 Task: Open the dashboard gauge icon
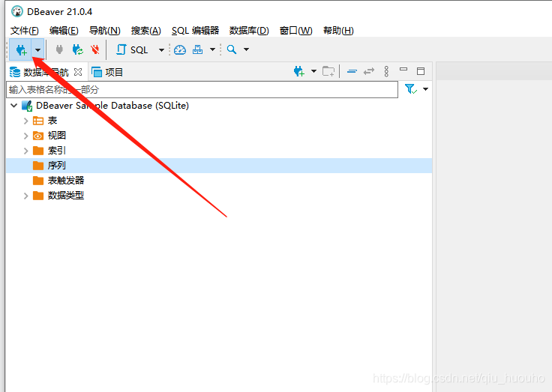pos(180,49)
